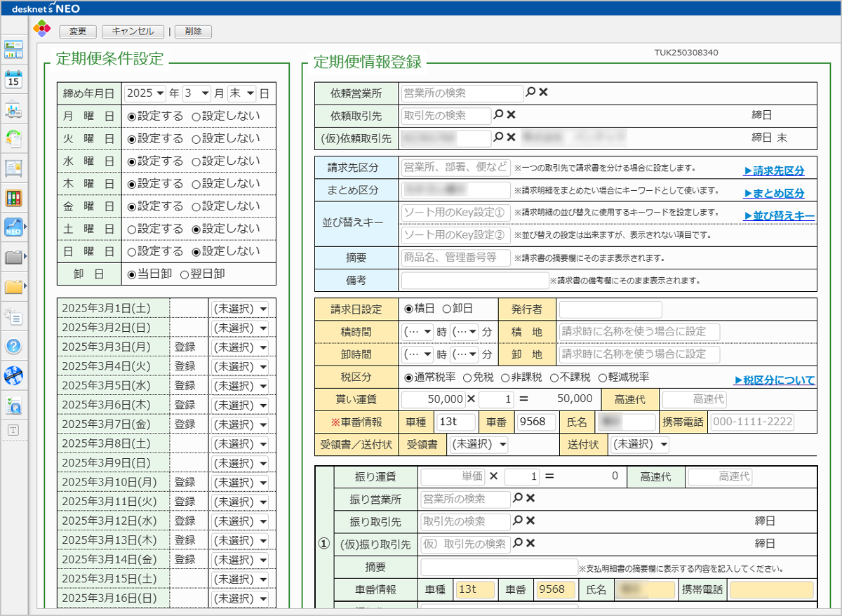The image size is (842, 616).
Task: Click the NEO chart icon in sidebar
Action: [x=14, y=227]
